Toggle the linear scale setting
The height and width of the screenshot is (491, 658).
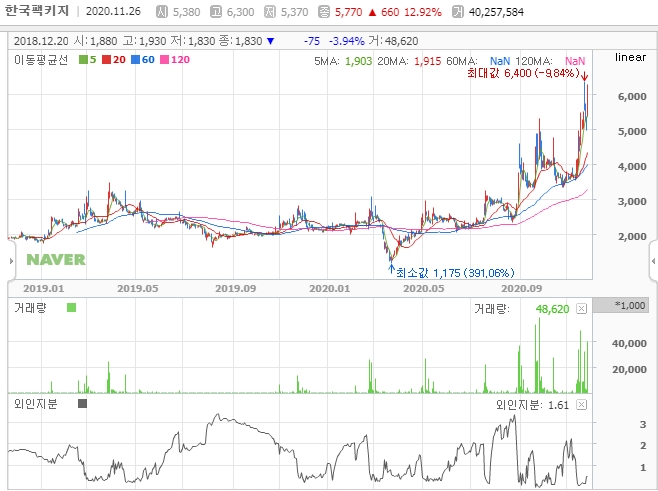tap(630, 57)
